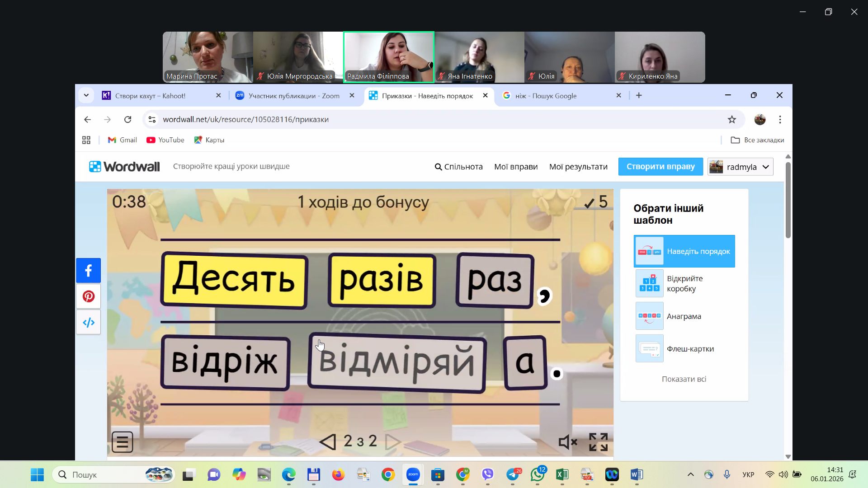
Task: Share activity via Facebook icon
Action: click(x=89, y=271)
